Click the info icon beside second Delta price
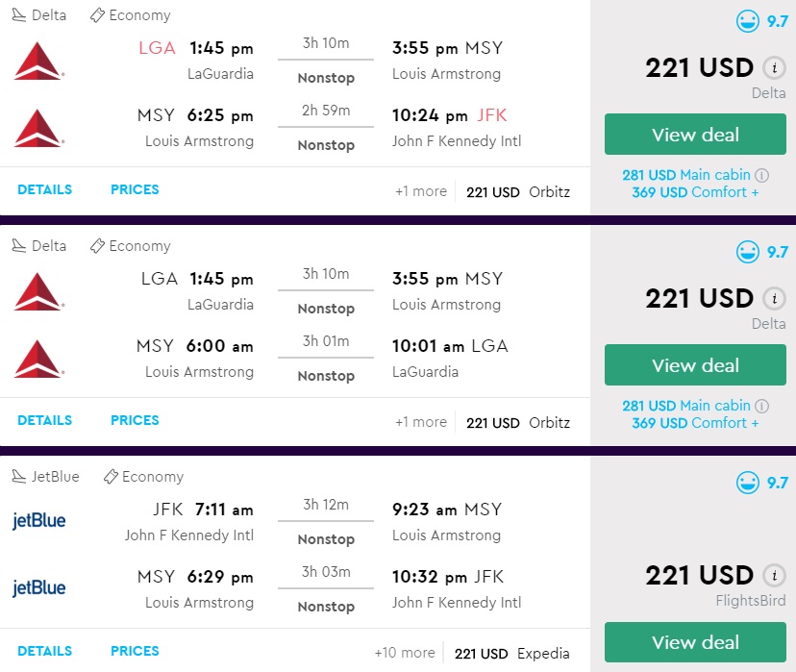This screenshot has width=796, height=672. pyautogui.click(x=773, y=299)
